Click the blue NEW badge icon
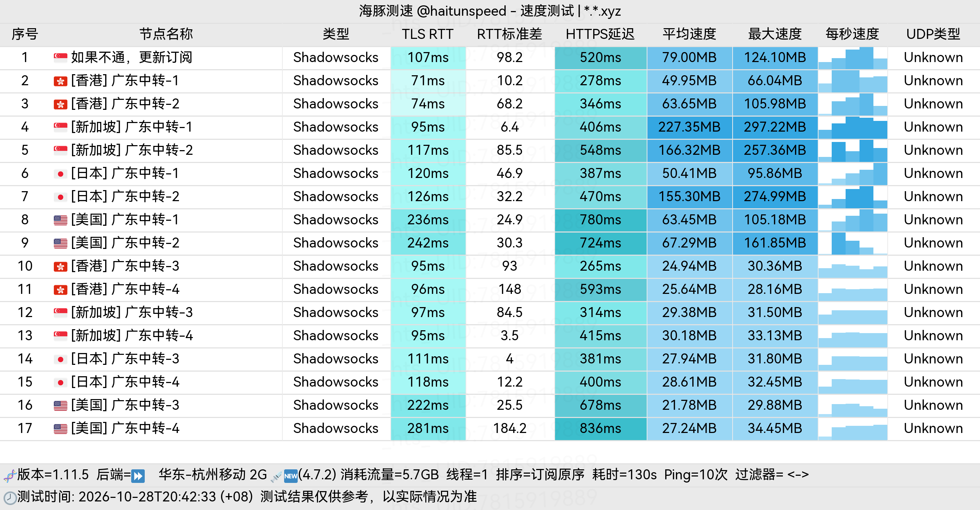980x510 pixels. [291, 476]
